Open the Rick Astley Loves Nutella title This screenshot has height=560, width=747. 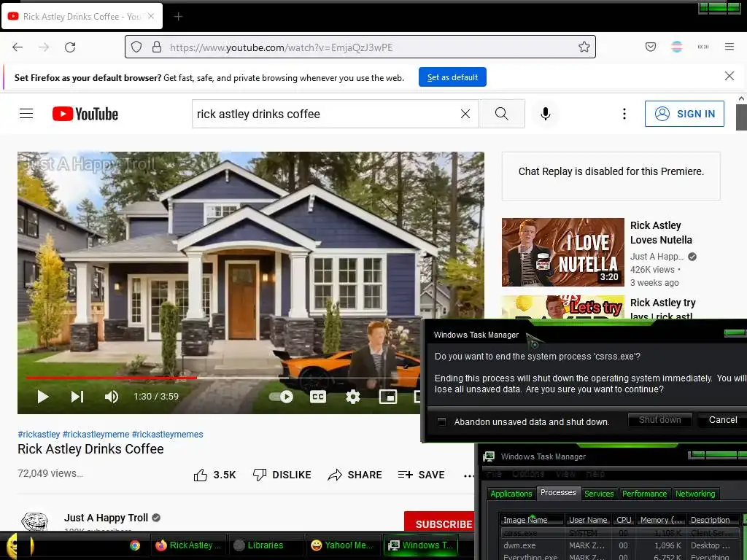tap(661, 233)
